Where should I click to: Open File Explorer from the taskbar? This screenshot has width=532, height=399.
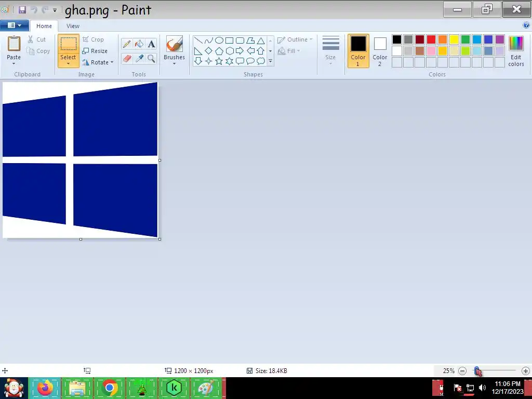(x=77, y=388)
